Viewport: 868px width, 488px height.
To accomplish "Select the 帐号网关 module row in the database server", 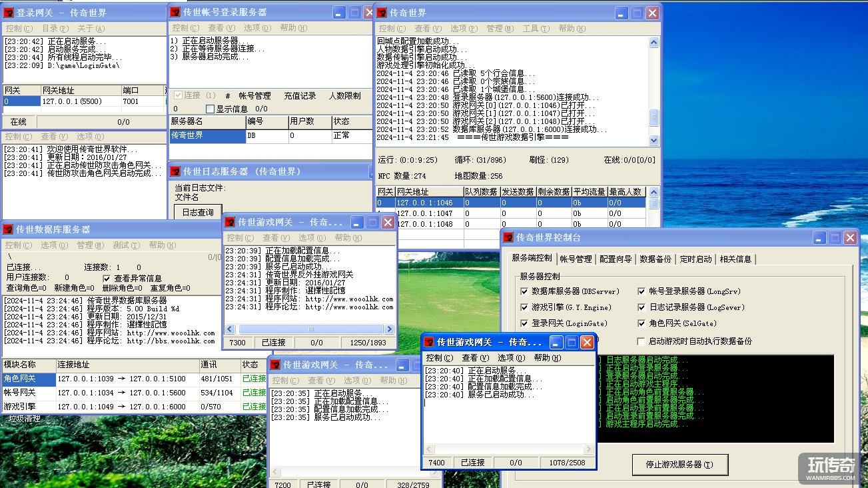I will point(134,393).
